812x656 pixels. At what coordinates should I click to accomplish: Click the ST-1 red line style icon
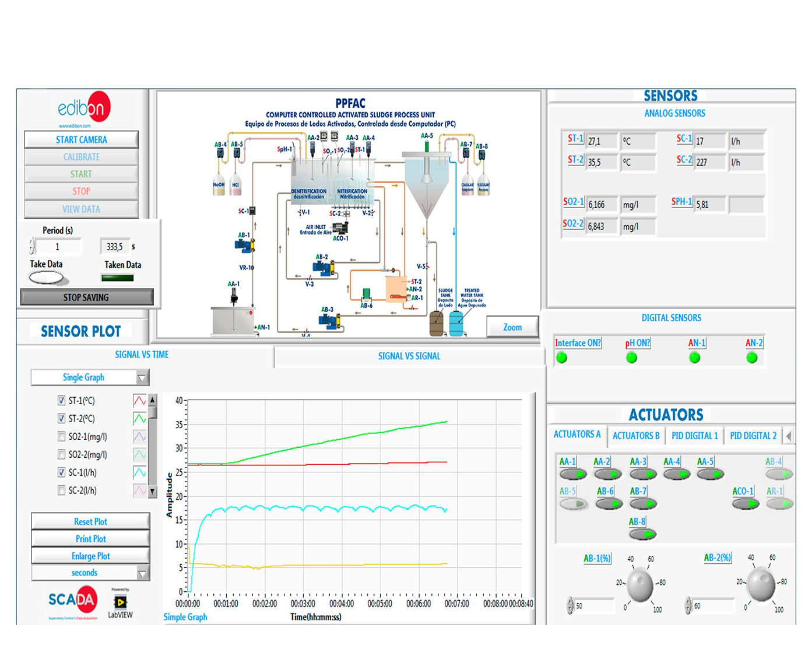[x=139, y=401]
